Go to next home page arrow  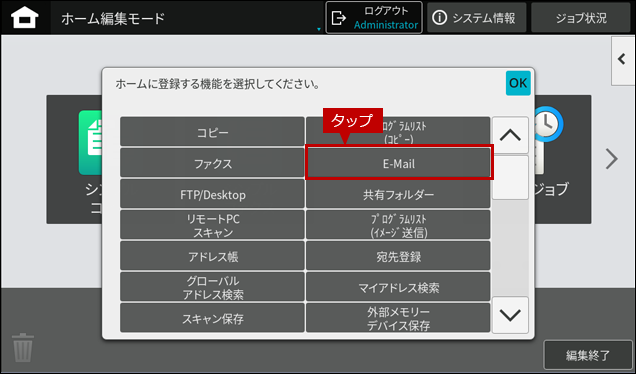tap(612, 159)
